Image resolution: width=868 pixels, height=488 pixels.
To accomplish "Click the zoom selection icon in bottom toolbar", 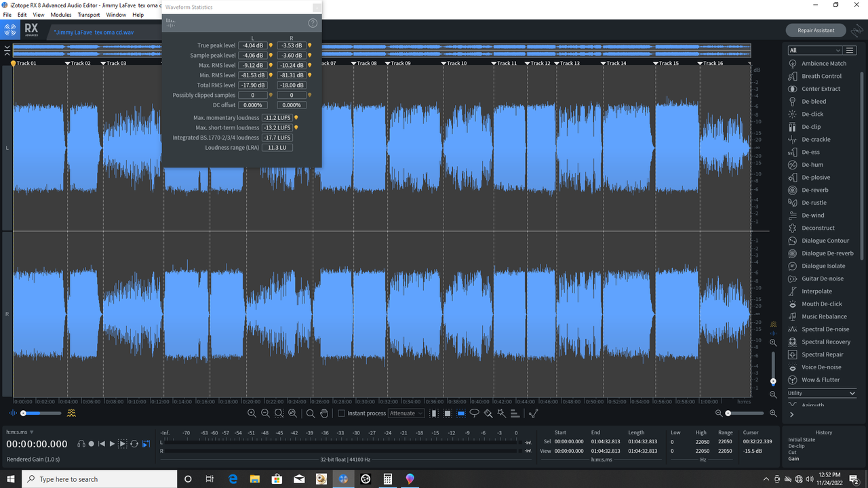I will (x=279, y=413).
